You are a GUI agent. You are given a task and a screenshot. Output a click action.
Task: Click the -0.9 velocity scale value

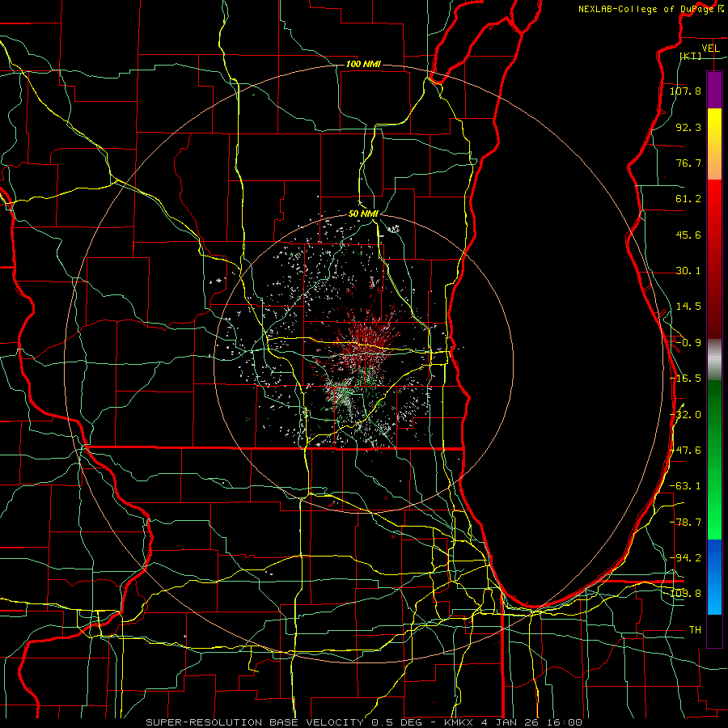pyautogui.click(x=688, y=343)
